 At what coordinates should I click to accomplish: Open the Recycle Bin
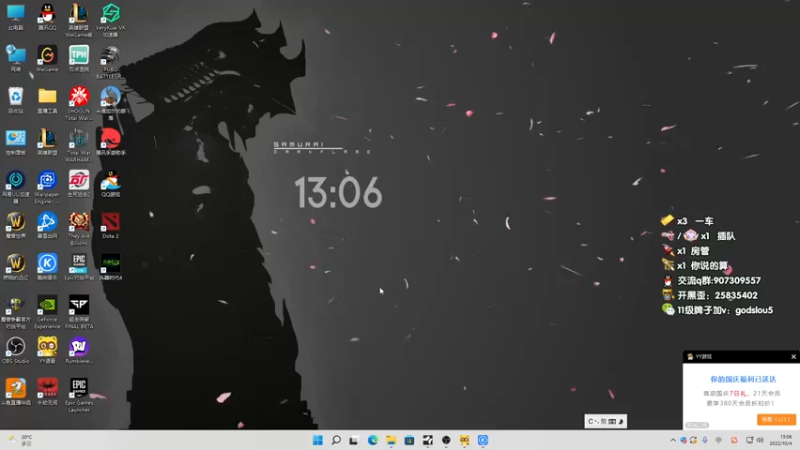click(x=15, y=98)
